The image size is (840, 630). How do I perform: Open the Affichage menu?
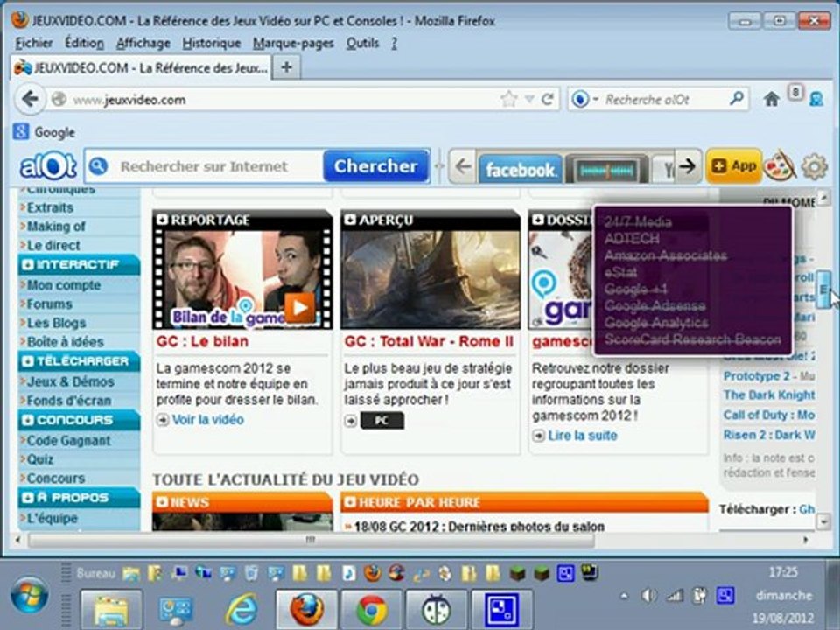pos(143,43)
